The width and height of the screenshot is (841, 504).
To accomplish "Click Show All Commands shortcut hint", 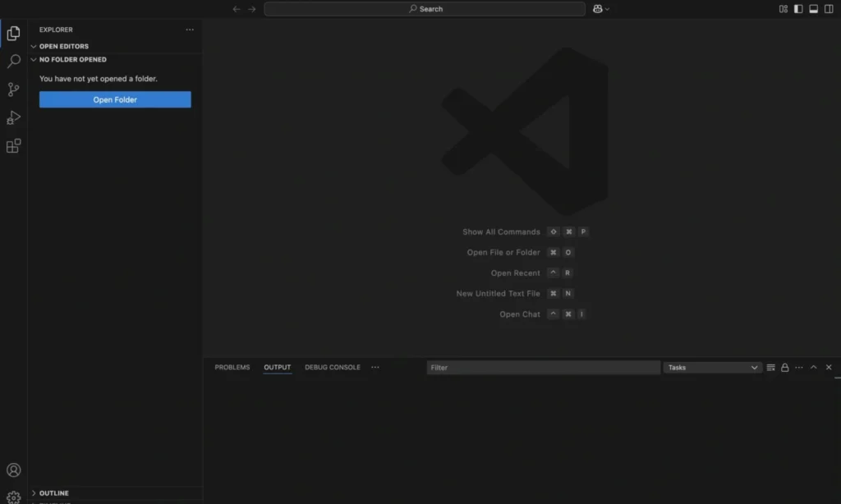I will click(x=501, y=232).
